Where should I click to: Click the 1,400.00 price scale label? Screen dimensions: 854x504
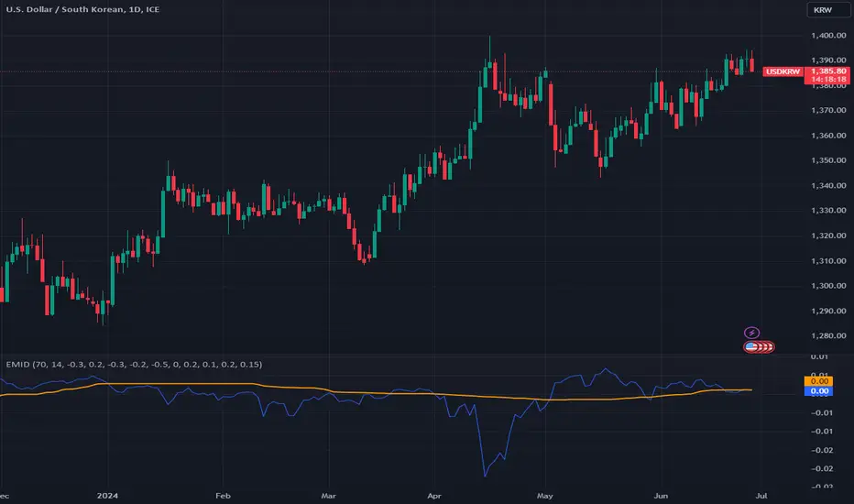click(828, 36)
